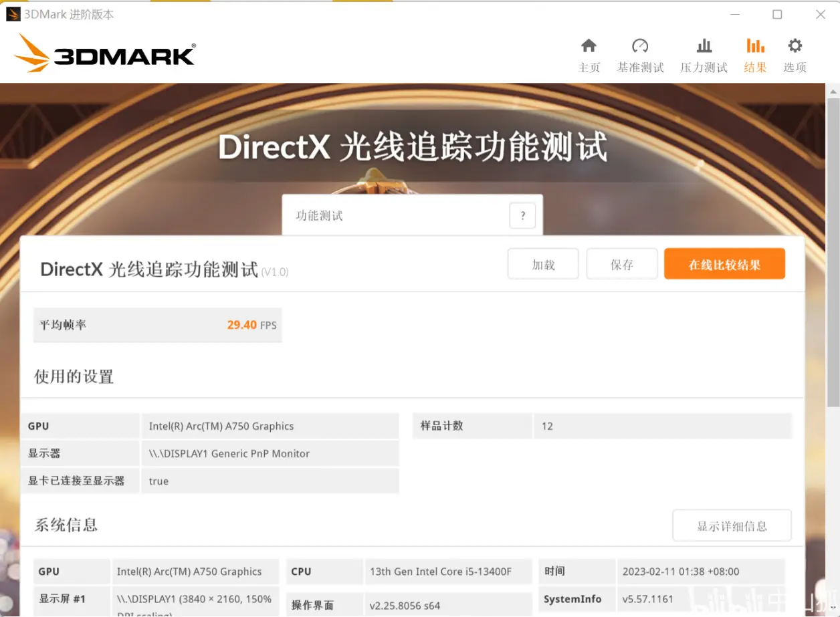Maximize the 3DMark window
Screen dimensions: 840x617
(777, 15)
